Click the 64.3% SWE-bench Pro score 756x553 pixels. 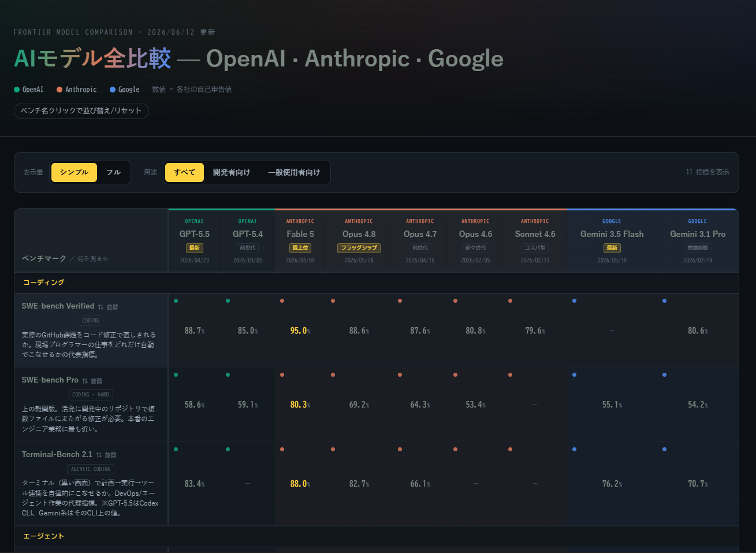[x=420, y=404]
